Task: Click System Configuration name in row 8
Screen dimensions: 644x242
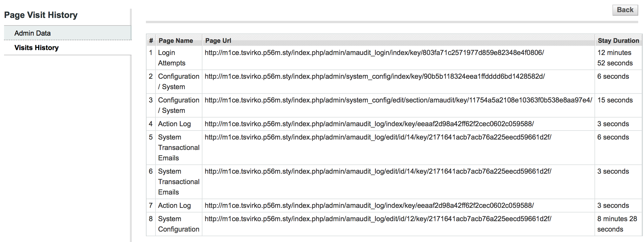Action: click(179, 224)
